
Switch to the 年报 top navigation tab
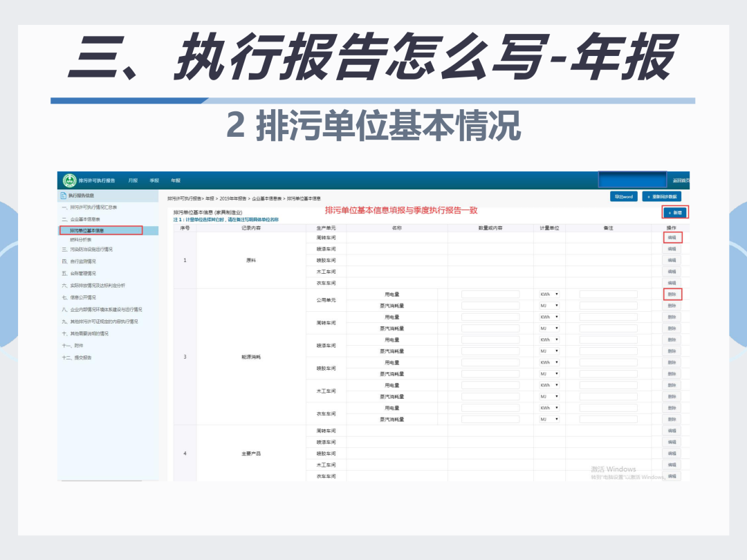click(x=176, y=181)
